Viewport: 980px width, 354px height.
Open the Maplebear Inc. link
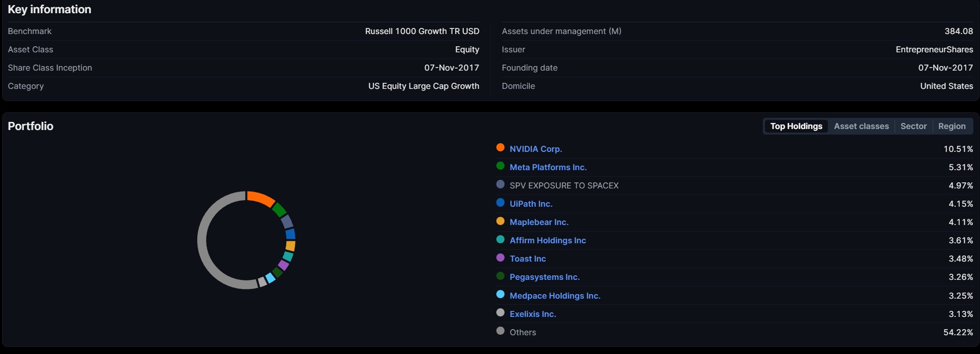pyautogui.click(x=539, y=222)
